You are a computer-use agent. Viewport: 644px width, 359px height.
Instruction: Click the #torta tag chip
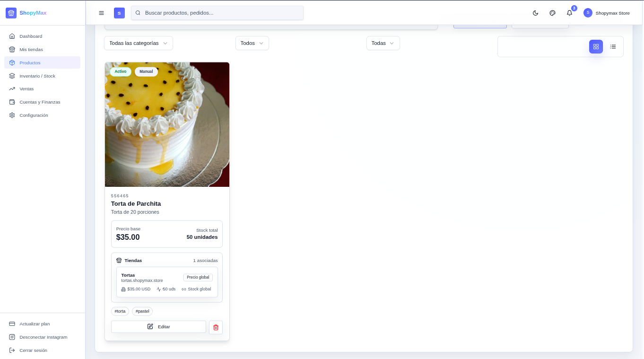click(120, 311)
